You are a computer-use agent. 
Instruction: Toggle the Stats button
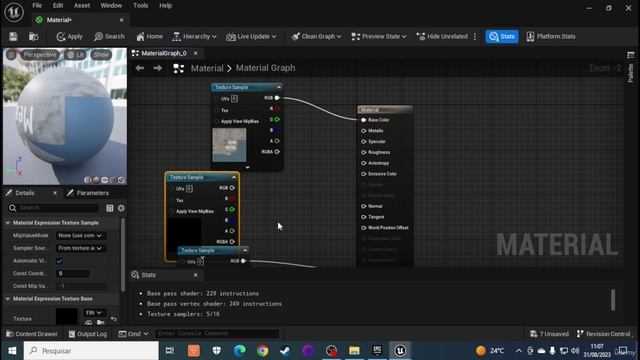[x=502, y=36]
